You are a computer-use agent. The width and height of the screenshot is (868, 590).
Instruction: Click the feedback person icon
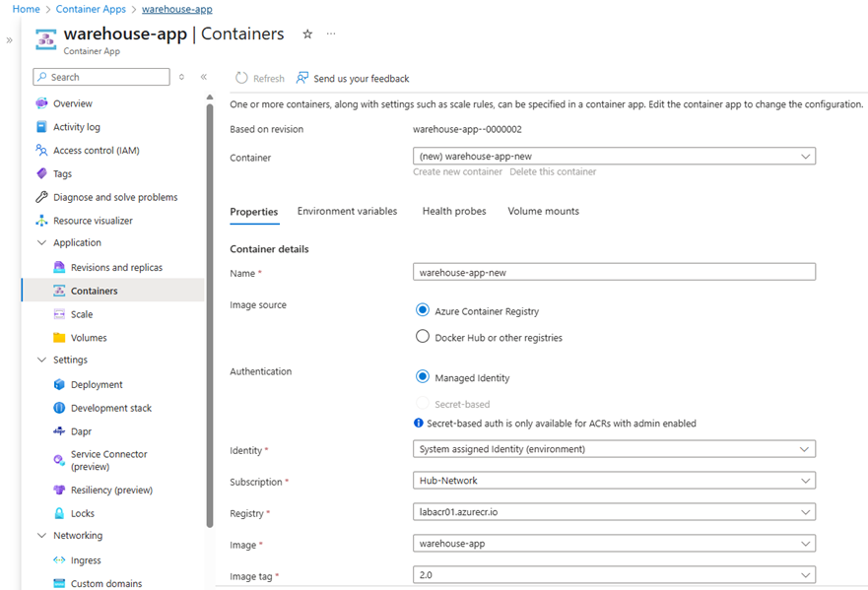302,78
